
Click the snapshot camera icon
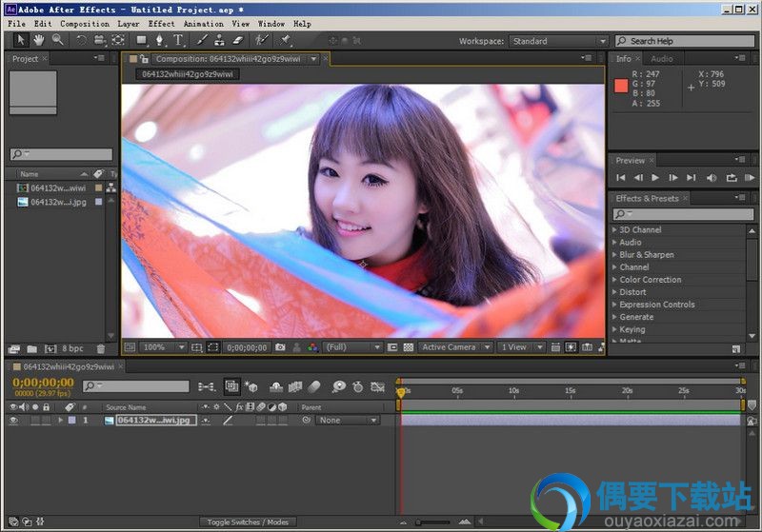(x=280, y=347)
